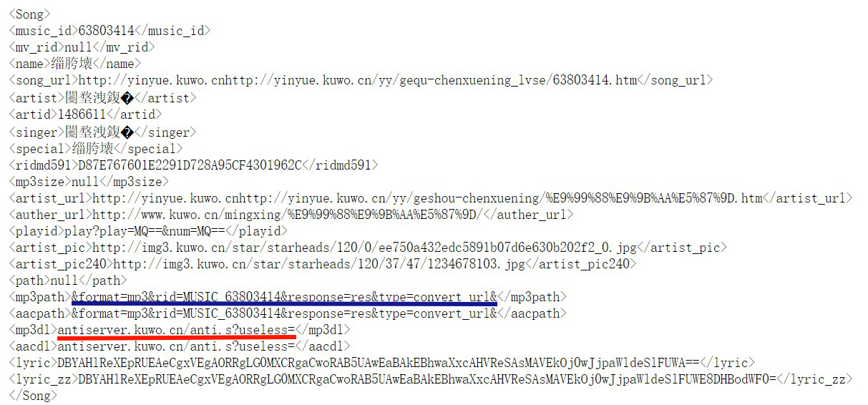Select the music_id value 63803414
Viewport: 868px width, 405px height.
click(106, 31)
